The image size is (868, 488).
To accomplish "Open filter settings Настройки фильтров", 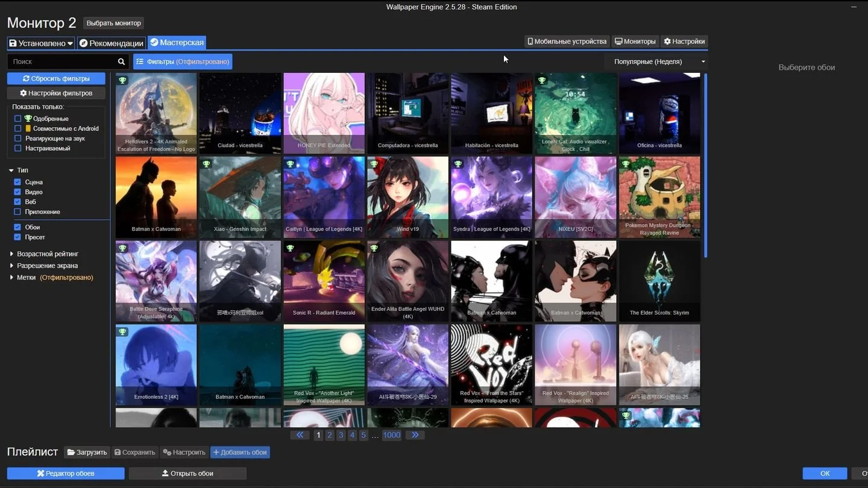I will (x=56, y=93).
